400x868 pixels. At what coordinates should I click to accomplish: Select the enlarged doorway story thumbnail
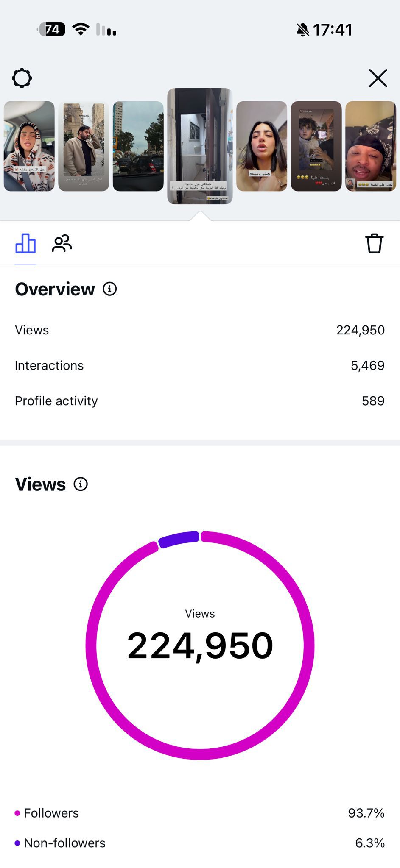click(x=200, y=146)
